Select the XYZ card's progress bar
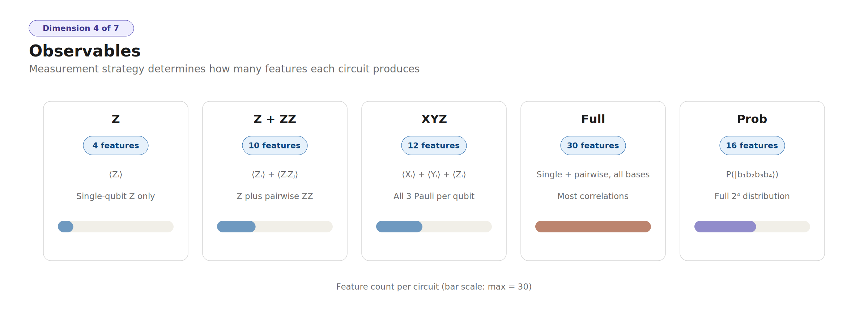Viewport: 868px width, 333px height. 399,227
